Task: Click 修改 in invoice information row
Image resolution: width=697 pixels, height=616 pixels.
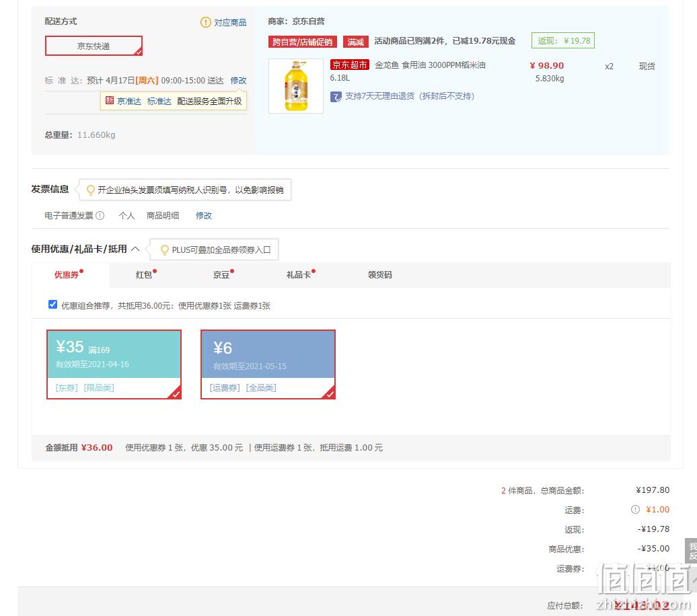Action: pos(204,216)
